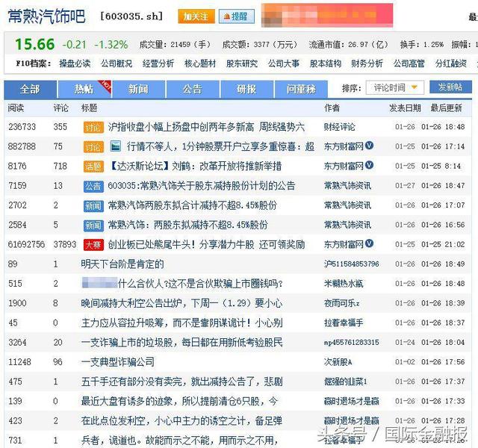The height and width of the screenshot is (448, 478).
Task: Select the 问董秘 tab
Action: [300, 89]
